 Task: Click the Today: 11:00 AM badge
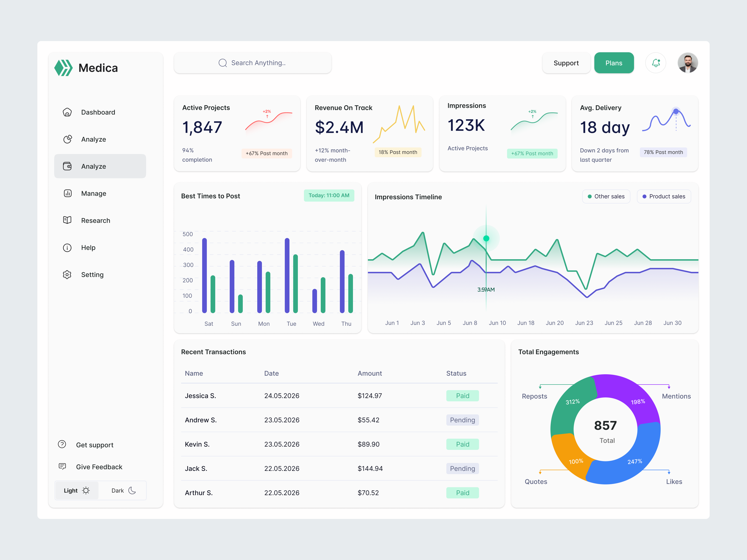329,196
